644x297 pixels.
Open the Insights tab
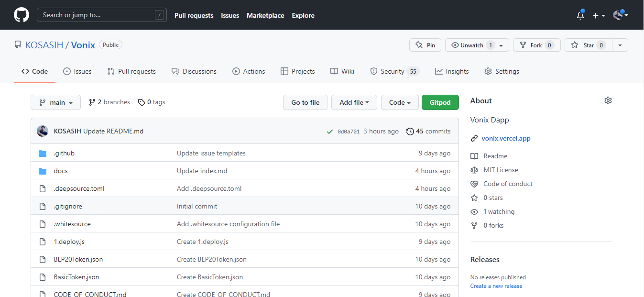coord(452,71)
